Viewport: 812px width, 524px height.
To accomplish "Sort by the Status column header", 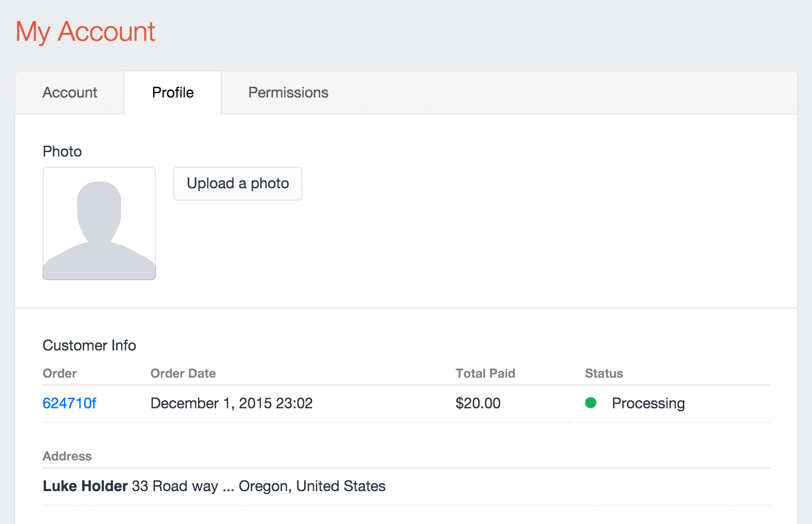I will [603, 373].
